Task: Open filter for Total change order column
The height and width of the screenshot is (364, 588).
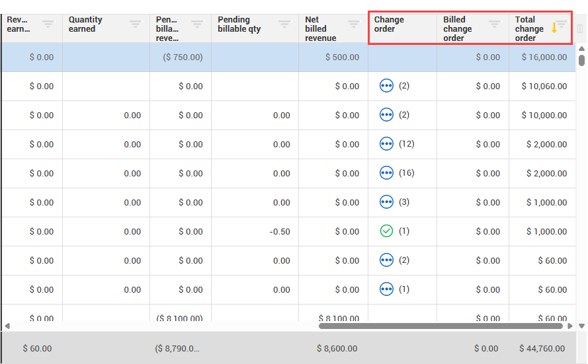Action: click(x=562, y=24)
